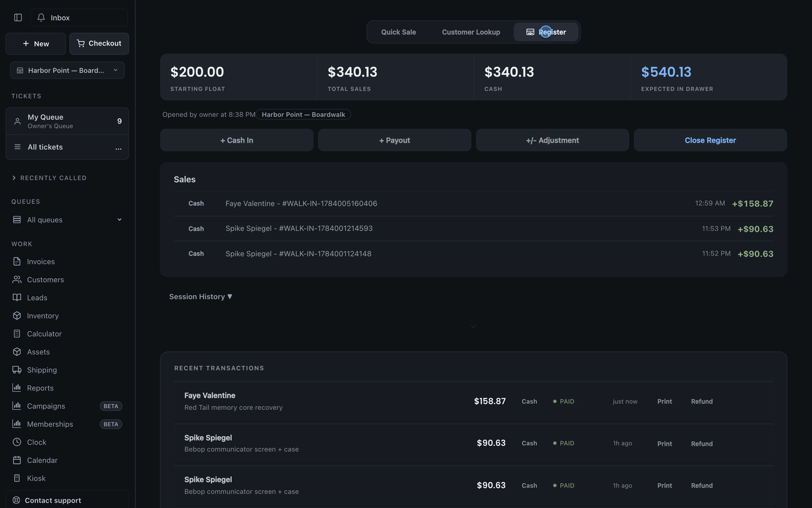
Task: Open sale #WALK-IN-1784001214593 row
Action: pos(474,229)
